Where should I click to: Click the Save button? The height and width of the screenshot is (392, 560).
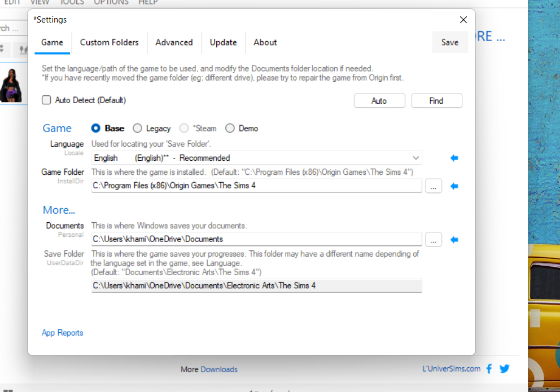click(x=450, y=42)
